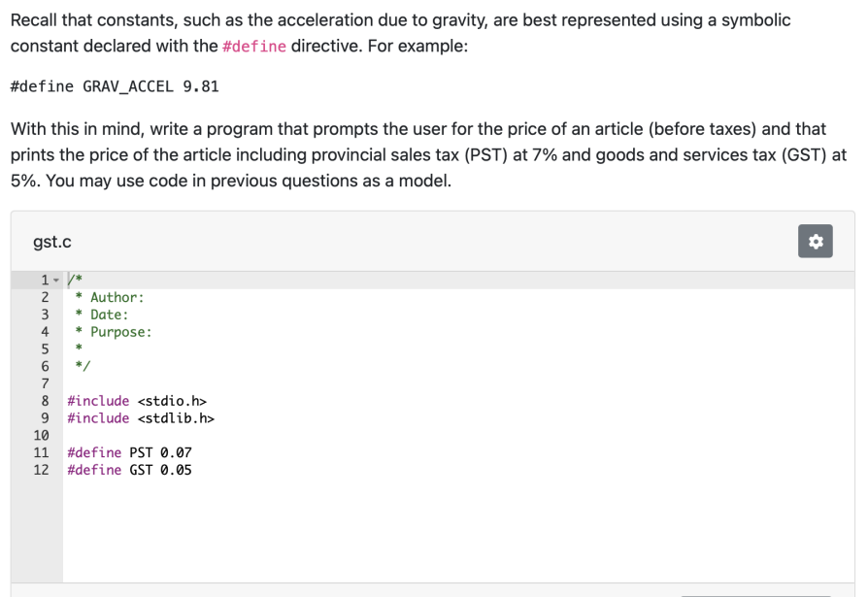Image resolution: width=868 pixels, height=597 pixels.
Task: Open the editor settings gear icon
Action: click(815, 241)
